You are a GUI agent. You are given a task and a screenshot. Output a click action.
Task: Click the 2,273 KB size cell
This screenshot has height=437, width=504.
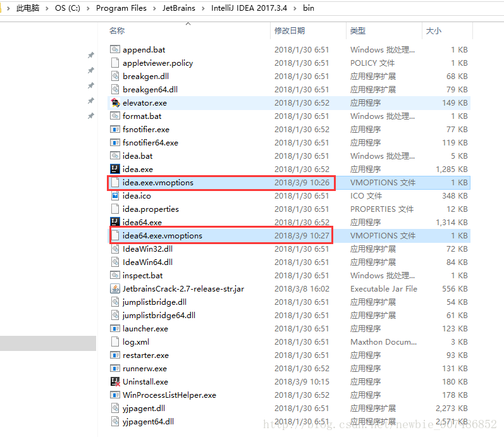click(452, 409)
